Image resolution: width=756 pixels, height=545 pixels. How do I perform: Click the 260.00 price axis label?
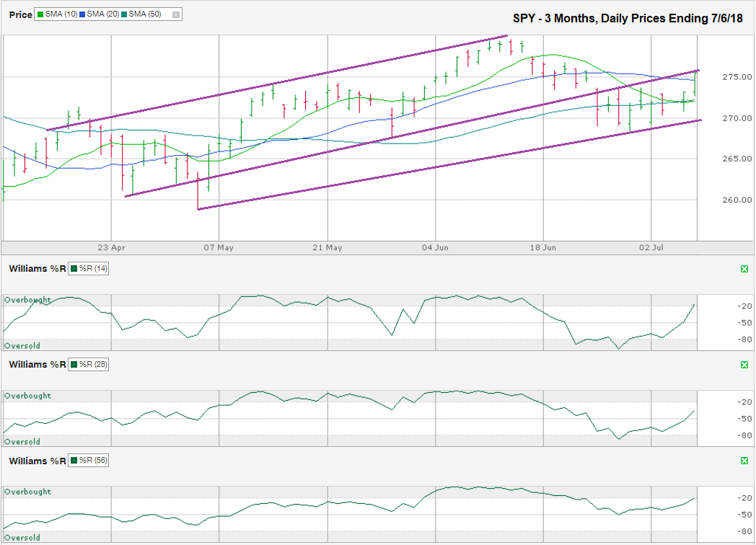pyautogui.click(x=737, y=200)
